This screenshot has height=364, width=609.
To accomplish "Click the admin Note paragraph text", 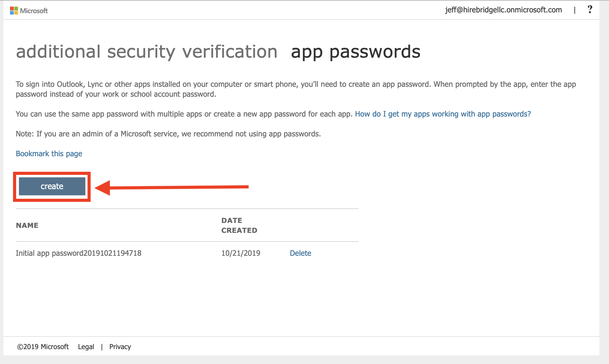I will point(168,134).
